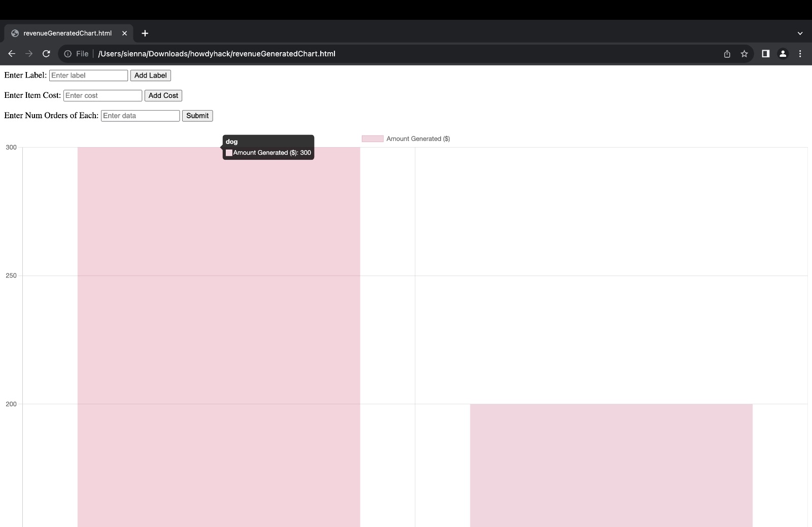
Task: Click inside the Enter Item Cost field
Action: coord(103,95)
